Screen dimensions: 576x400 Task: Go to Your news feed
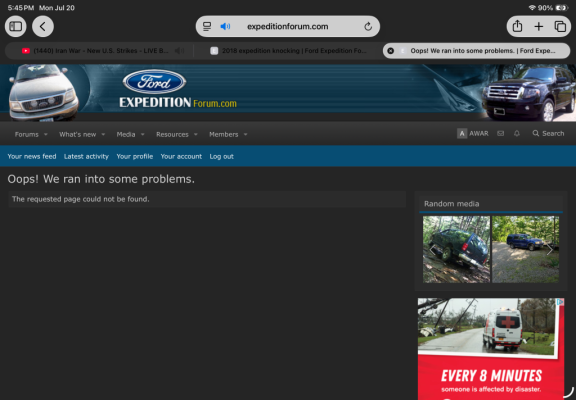tap(32, 156)
